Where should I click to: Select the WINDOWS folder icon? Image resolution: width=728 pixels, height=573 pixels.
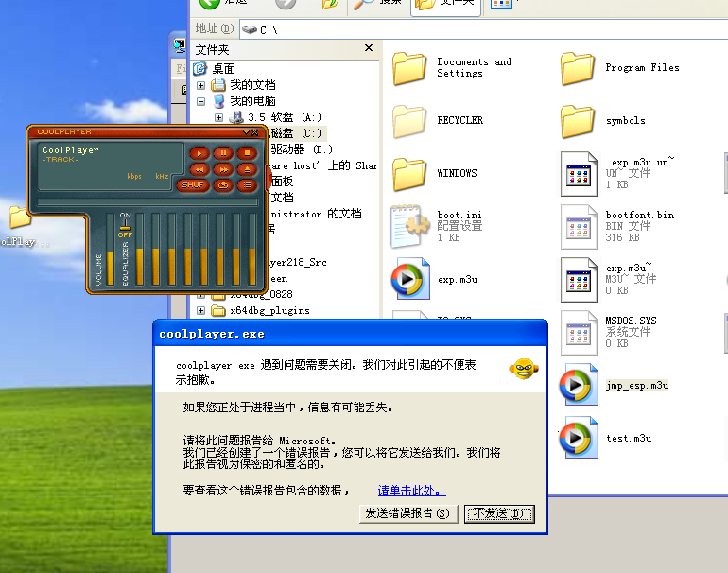(x=409, y=174)
